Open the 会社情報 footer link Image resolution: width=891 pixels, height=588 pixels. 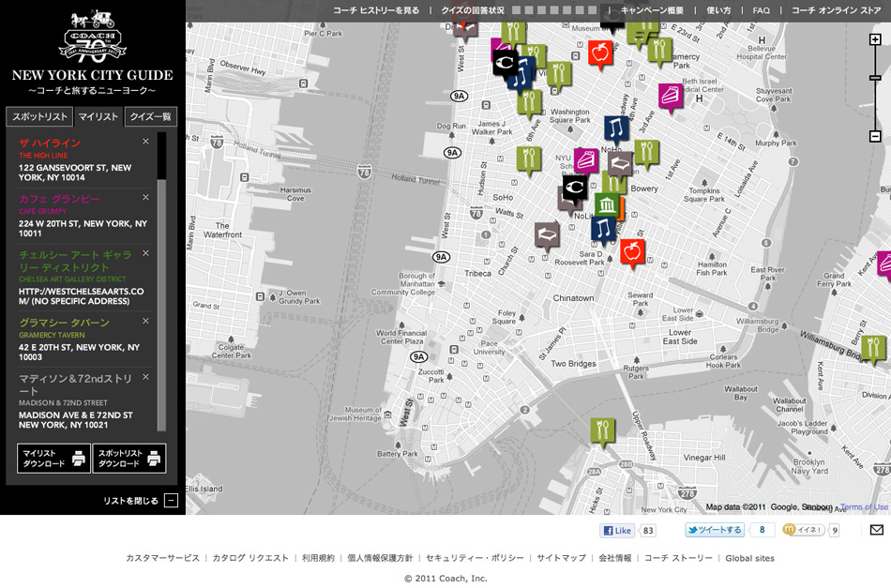tap(615, 558)
